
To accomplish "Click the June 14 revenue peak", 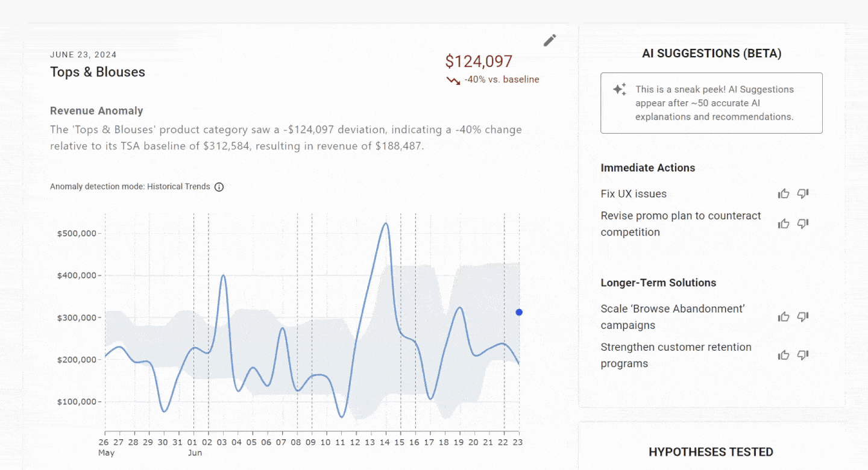I will click(x=385, y=224).
